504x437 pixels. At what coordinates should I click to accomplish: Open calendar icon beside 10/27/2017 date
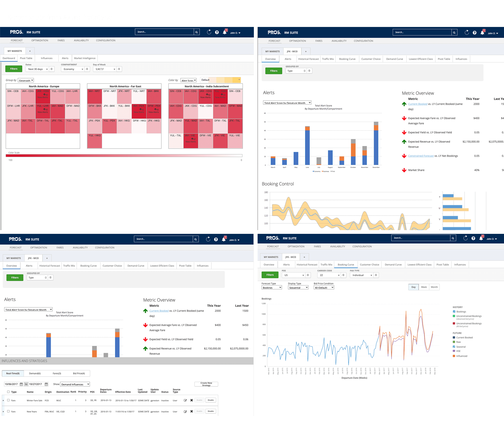click(46, 384)
